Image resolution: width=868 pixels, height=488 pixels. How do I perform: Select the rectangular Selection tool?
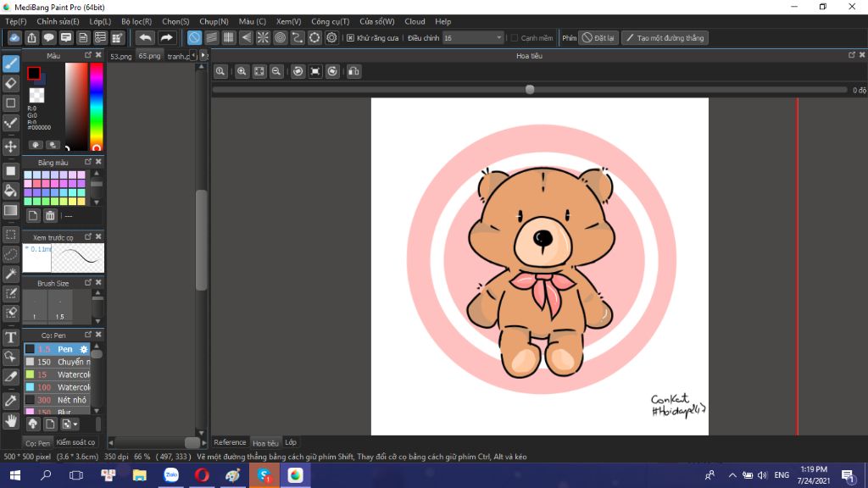pos(11,235)
